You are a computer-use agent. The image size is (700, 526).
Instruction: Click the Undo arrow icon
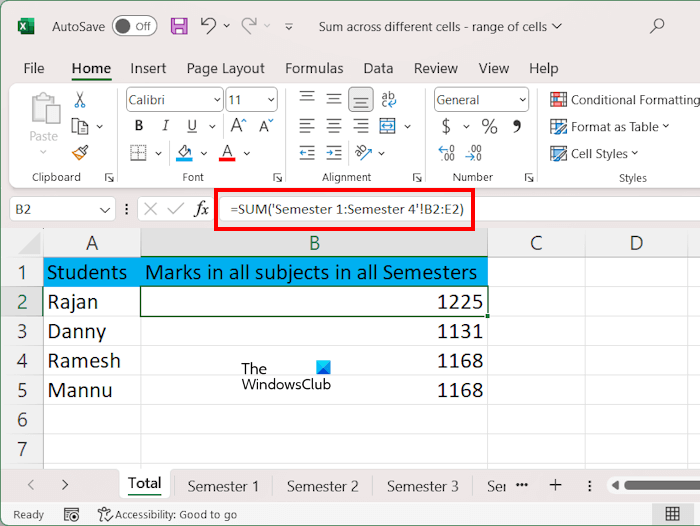(x=208, y=26)
